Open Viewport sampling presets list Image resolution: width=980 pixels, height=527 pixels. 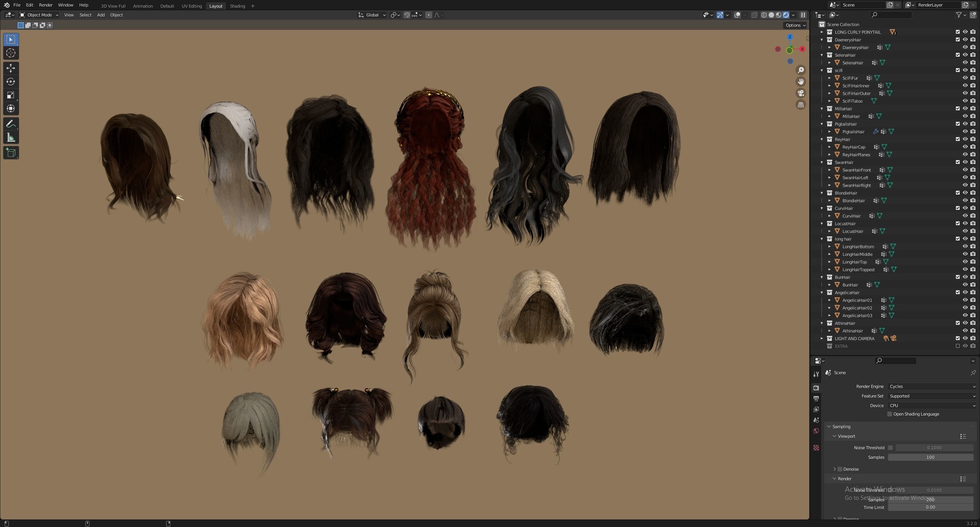coord(963,436)
